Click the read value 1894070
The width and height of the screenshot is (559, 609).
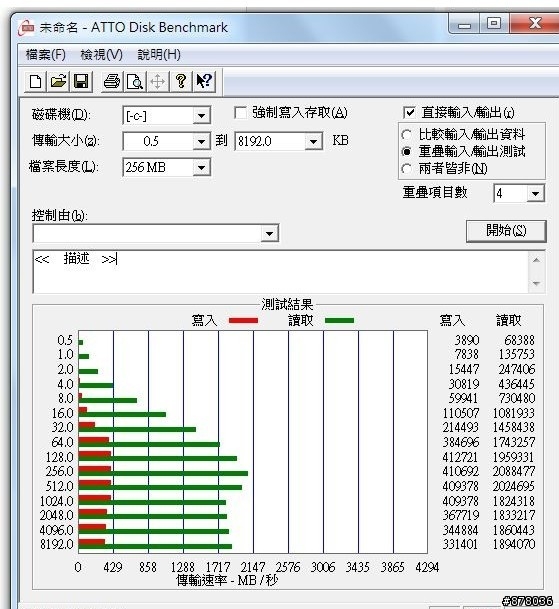[x=514, y=545]
